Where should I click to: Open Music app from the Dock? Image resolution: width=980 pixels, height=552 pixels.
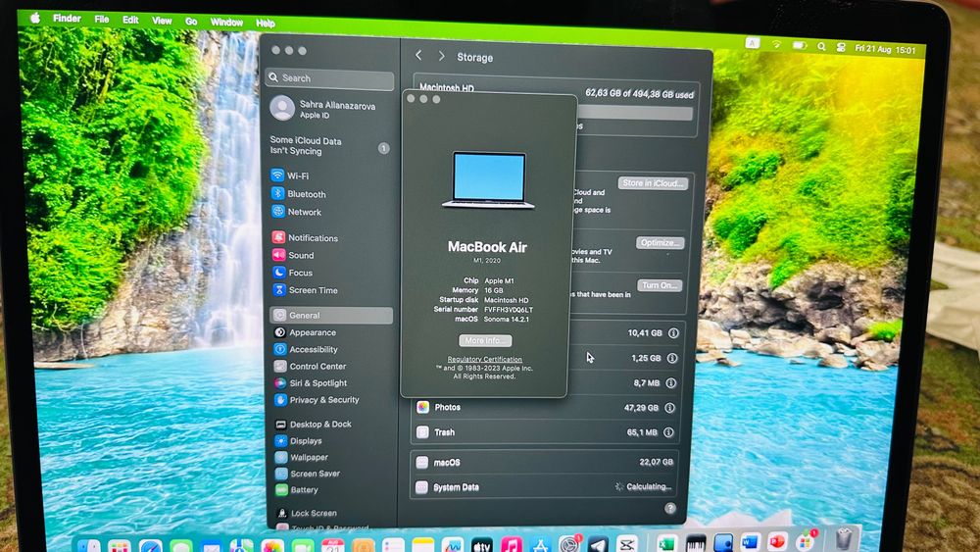coord(512,546)
